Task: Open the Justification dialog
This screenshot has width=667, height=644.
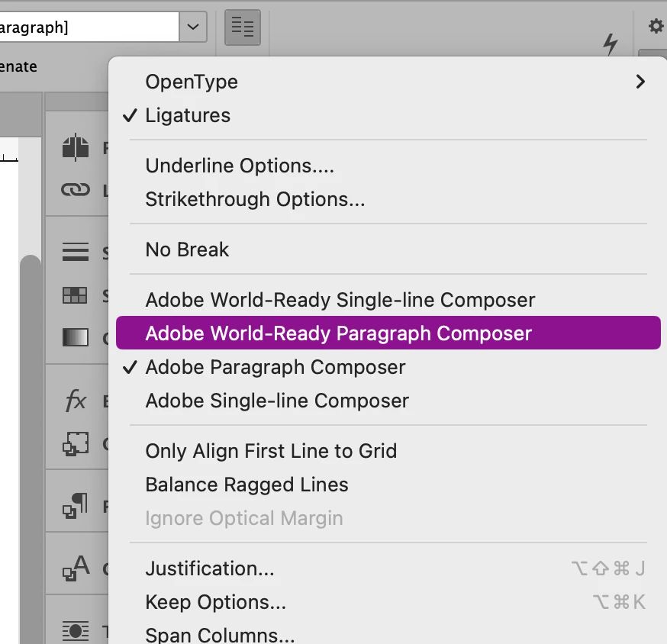Action: [388, 568]
